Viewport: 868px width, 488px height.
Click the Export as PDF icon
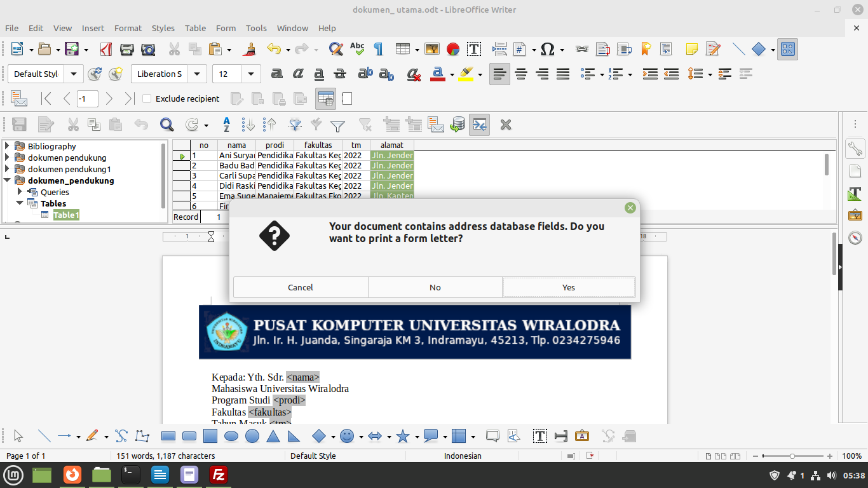(x=106, y=49)
